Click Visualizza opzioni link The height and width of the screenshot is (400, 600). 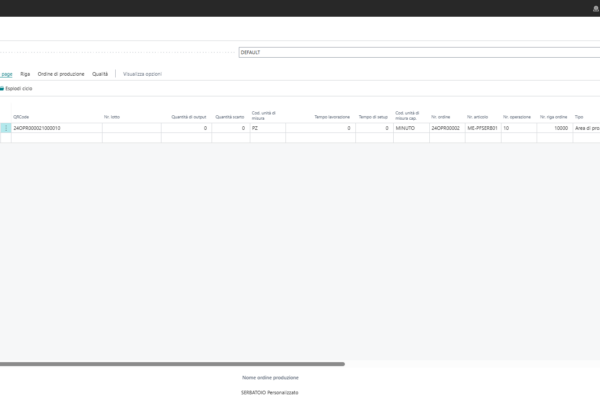(x=142, y=74)
